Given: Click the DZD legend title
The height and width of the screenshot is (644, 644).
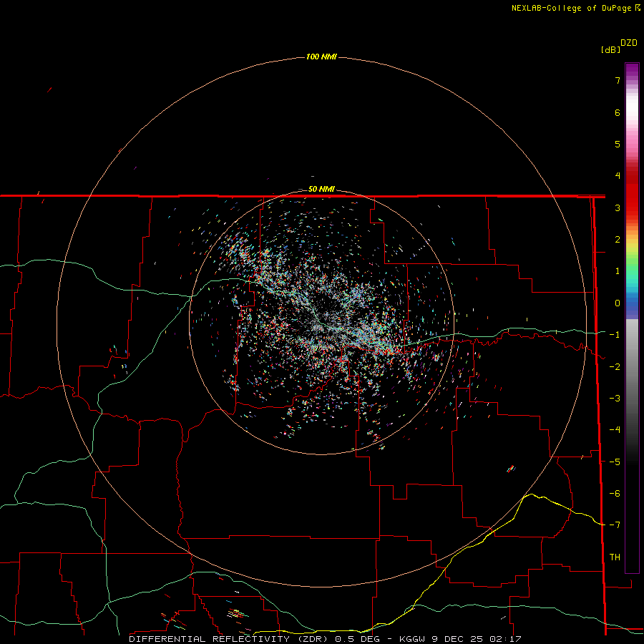Looking at the screenshot, I should (629, 43).
